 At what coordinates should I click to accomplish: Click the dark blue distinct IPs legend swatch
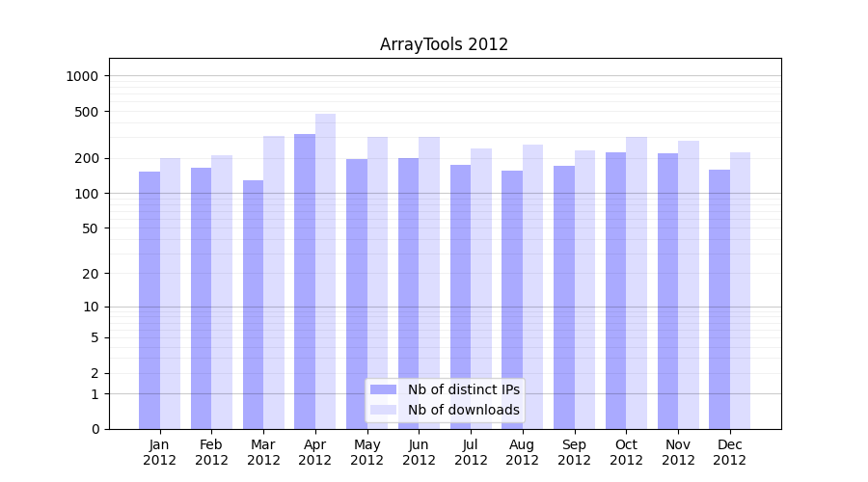tap(383, 389)
